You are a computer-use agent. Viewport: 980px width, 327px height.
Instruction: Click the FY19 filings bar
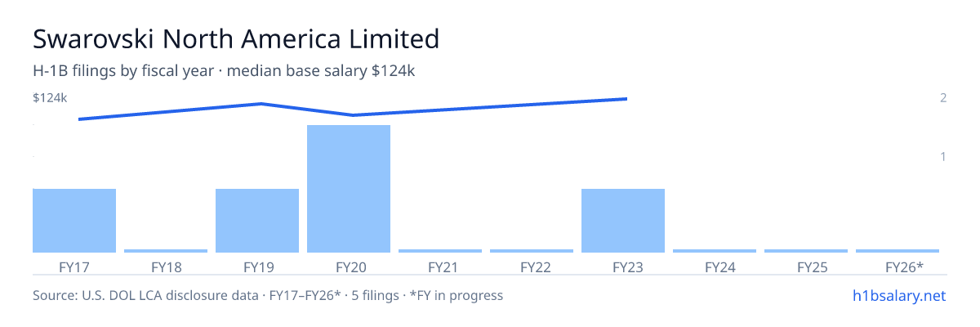point(257,221)
